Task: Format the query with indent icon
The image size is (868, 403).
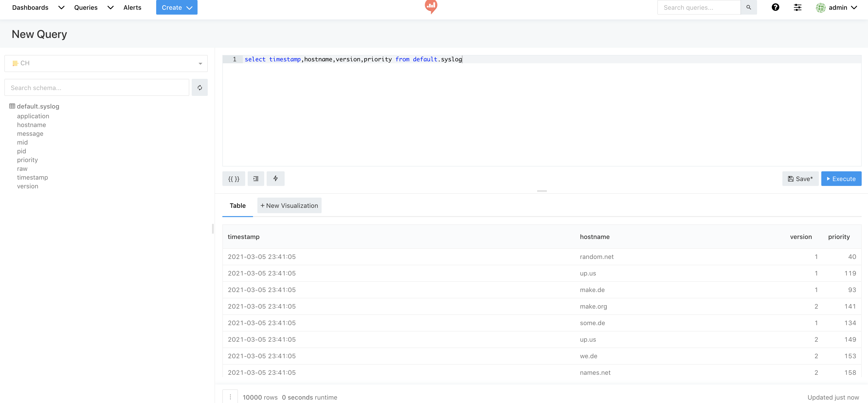Action: pyautogui.click(x=256, y=179)
